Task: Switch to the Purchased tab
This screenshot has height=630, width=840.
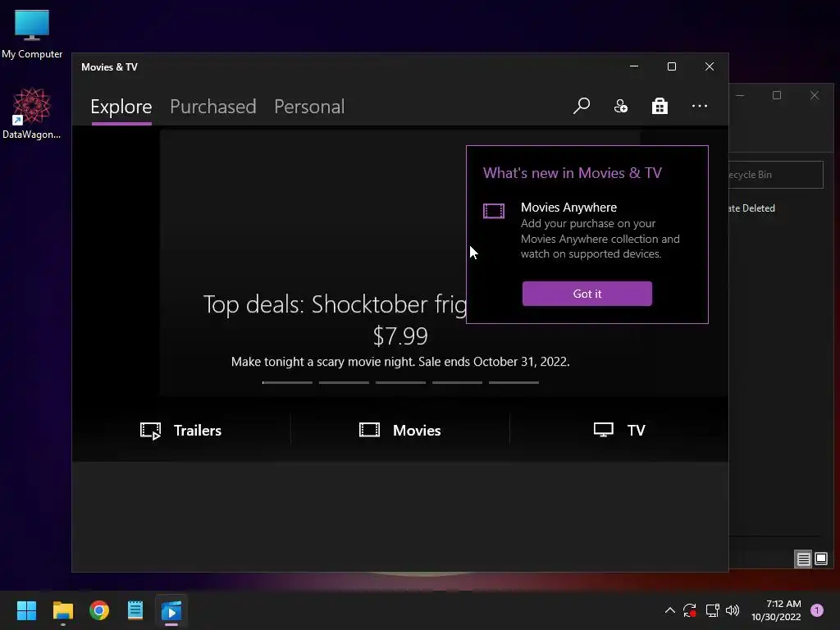Action: (212, 107)
